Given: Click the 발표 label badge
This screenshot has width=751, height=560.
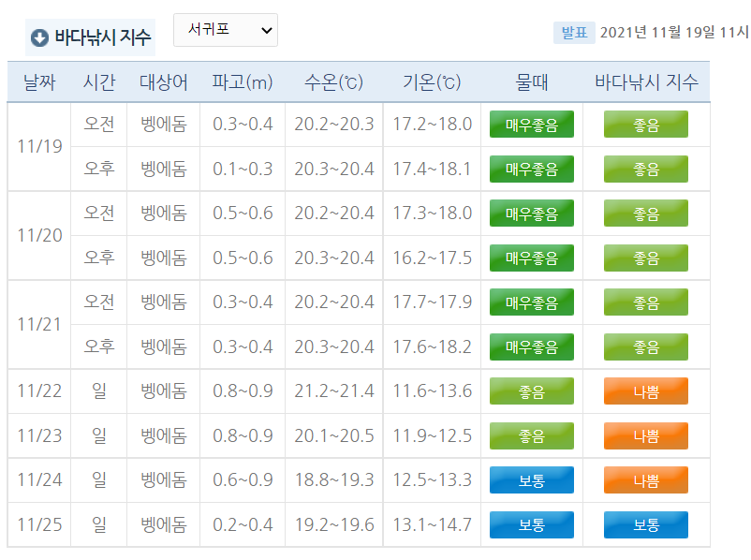Looking at the screenshot, I should (574, 33).
